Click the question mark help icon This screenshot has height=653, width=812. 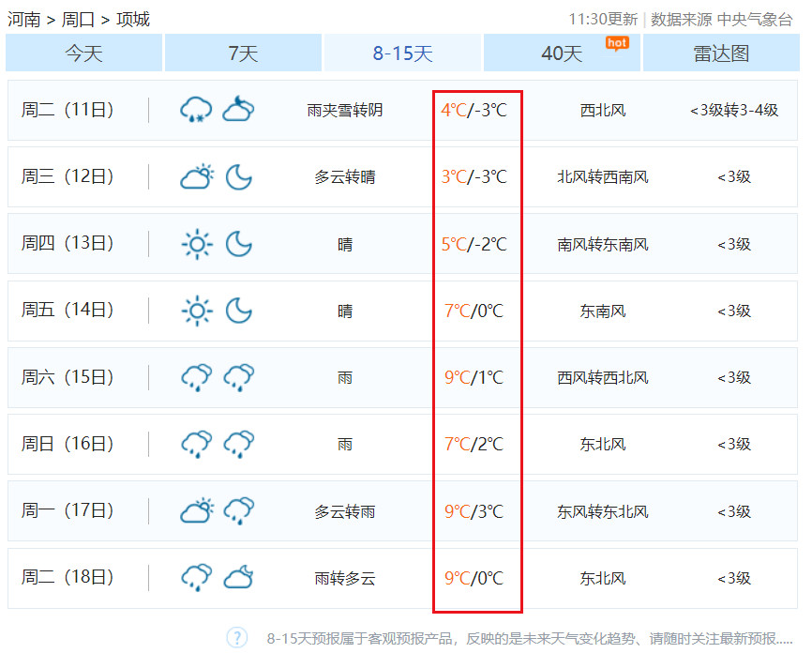237,638
